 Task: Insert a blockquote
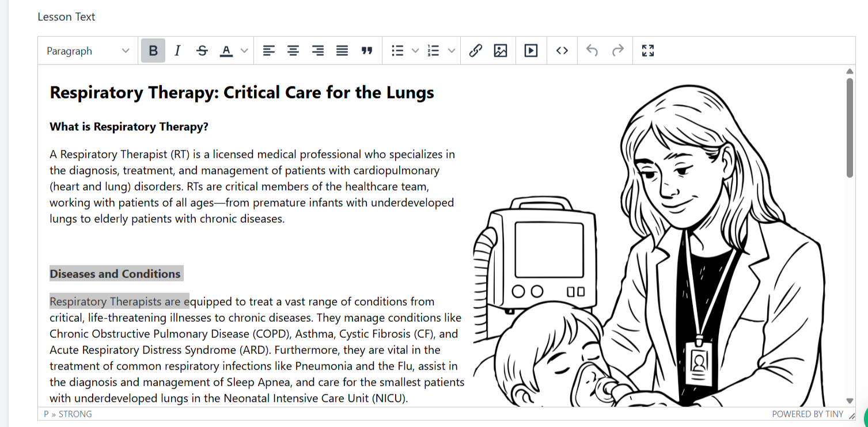click(367, 51)
